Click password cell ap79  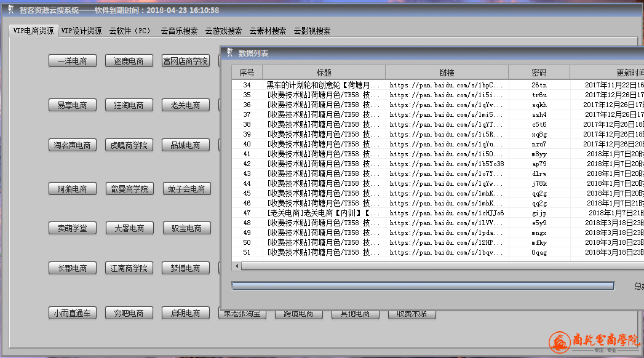pyautogui.click(x=539, y=164)
